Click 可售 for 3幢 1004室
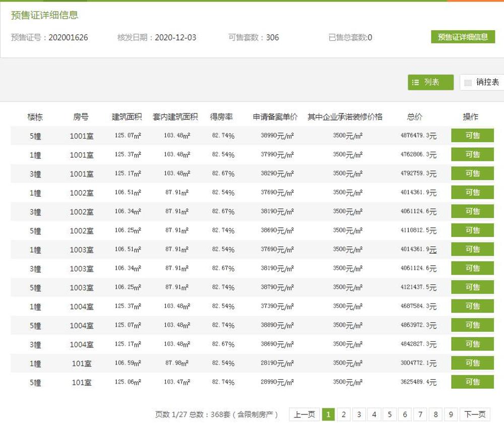The height and width of the screenshot is (423, 504). (472, 344)
